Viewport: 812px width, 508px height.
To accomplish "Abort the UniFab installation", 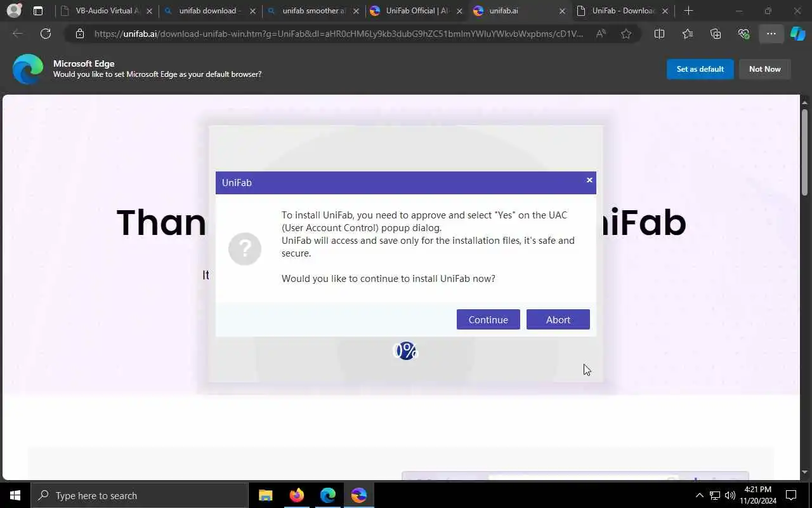I will pyautogui.click(x=558, y=319).
